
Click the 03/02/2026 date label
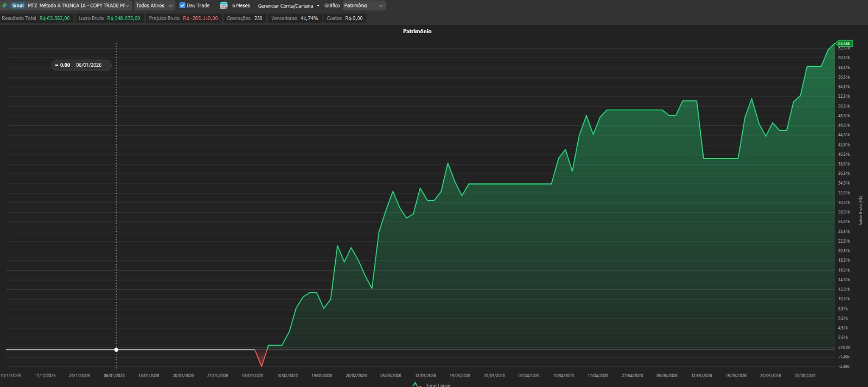click(x=252, y=376)
